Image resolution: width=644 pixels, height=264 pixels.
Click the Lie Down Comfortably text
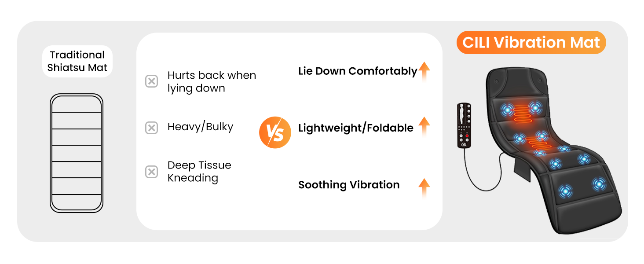358,71
